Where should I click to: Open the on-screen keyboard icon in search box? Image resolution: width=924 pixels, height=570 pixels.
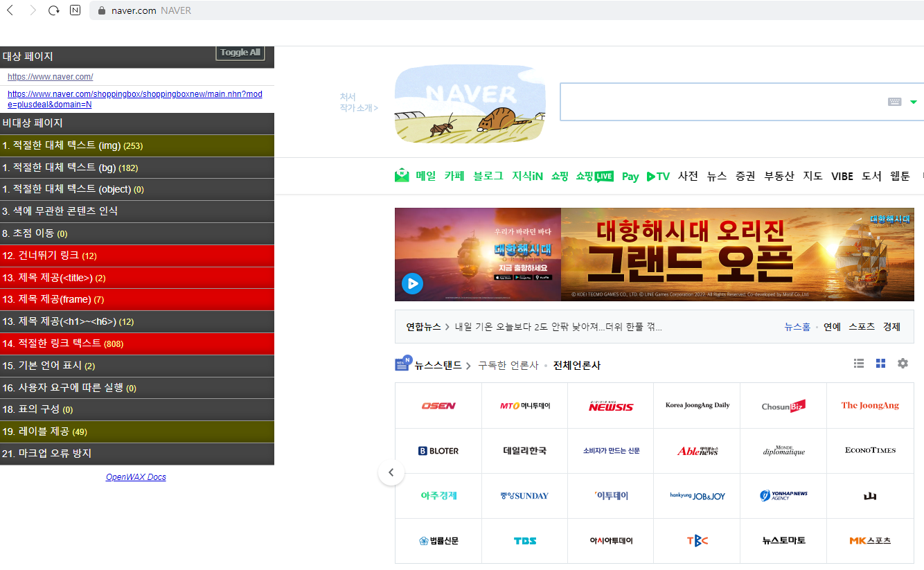895,102
